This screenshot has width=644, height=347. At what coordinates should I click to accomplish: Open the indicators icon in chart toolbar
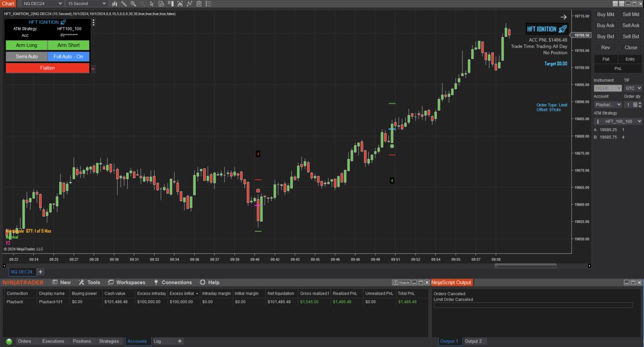(x=190, y=4)
